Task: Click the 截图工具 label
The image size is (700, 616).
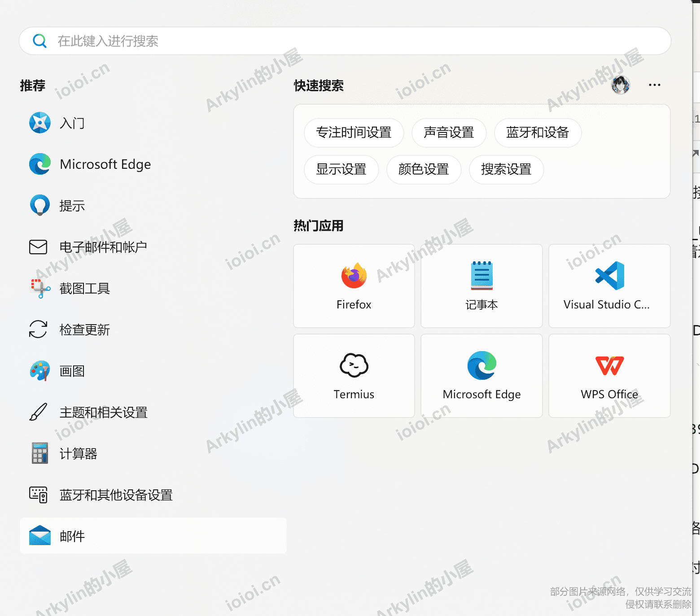Action: [85, 288]
